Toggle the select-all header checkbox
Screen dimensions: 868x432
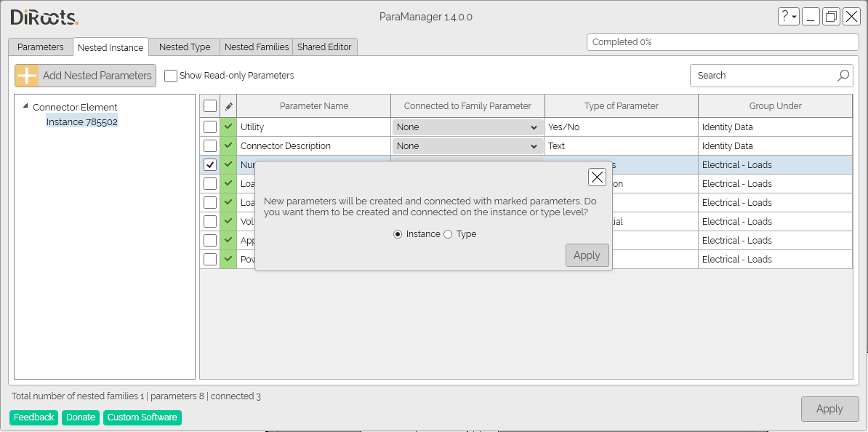(210, 106)
